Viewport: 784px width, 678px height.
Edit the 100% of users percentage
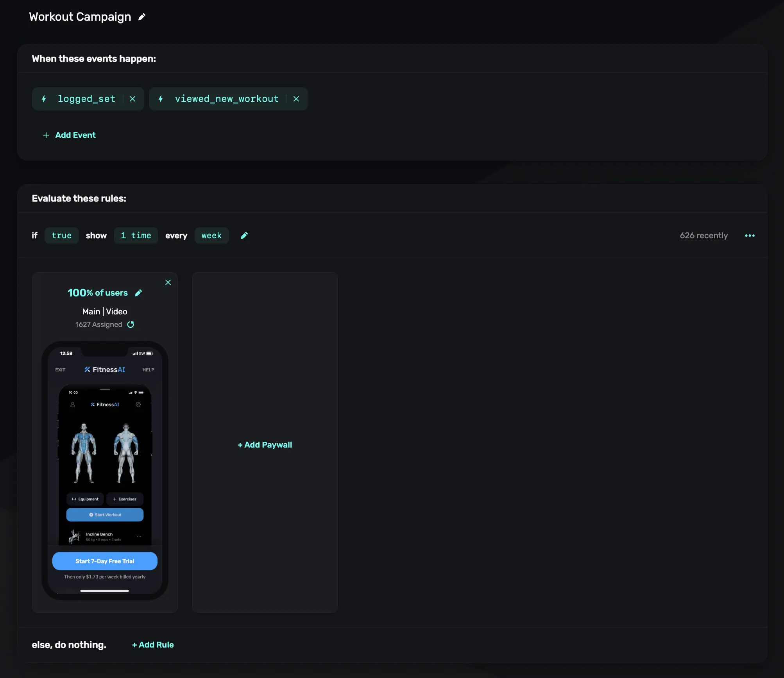138,293
